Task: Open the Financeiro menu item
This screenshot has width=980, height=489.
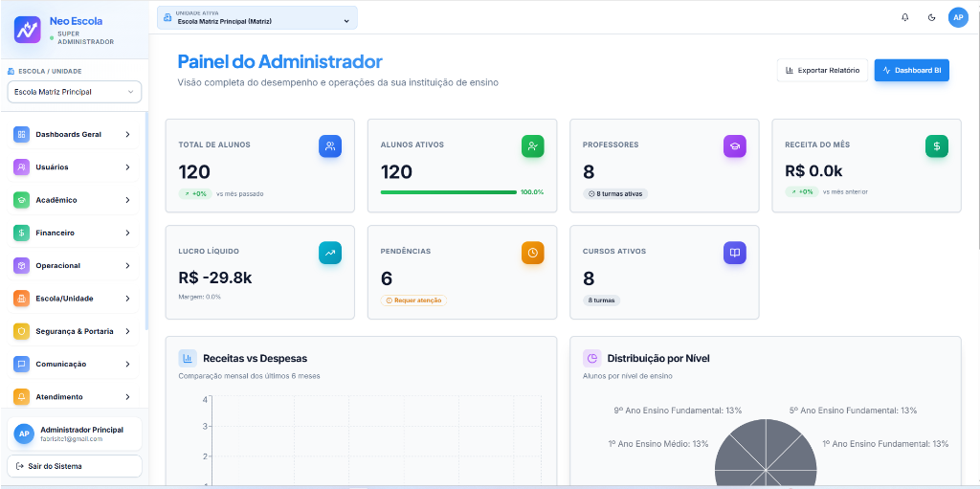Action: point(73,233)
